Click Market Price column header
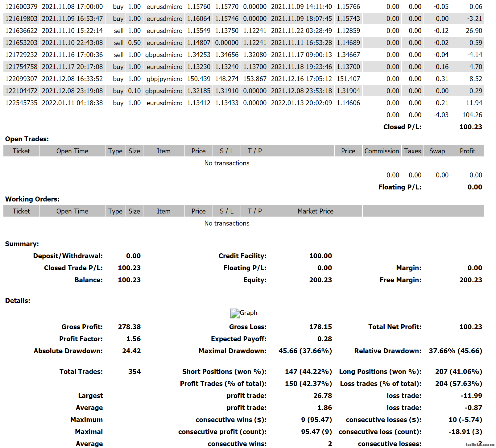The height and width of the screenshot is (448, 496). tap(316, 211)
